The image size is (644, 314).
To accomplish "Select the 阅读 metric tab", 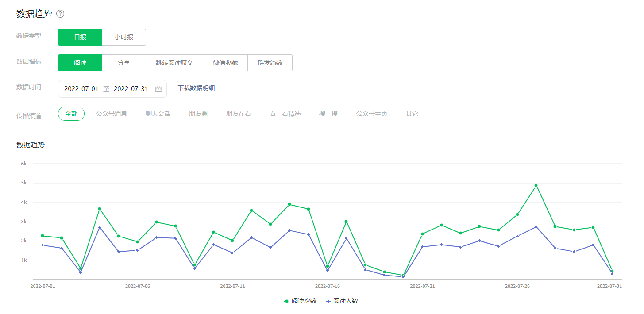I will 80,63.
